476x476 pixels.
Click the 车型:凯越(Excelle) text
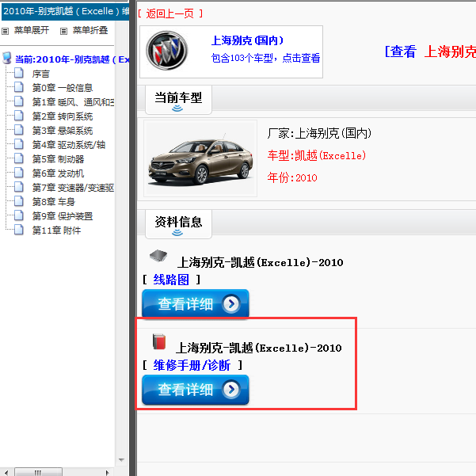point(317,156)
